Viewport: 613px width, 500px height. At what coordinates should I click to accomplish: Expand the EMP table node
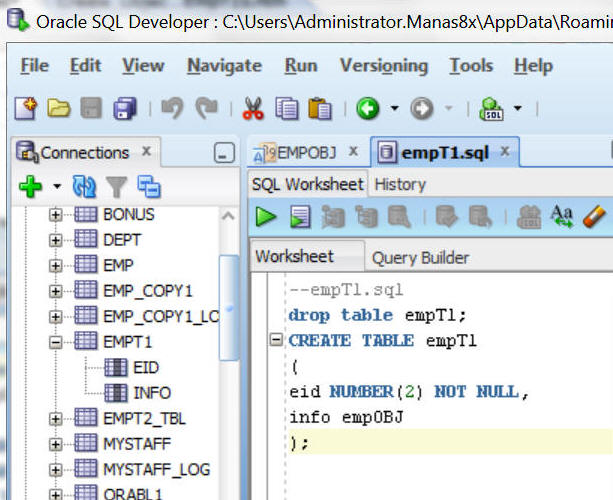56,266
